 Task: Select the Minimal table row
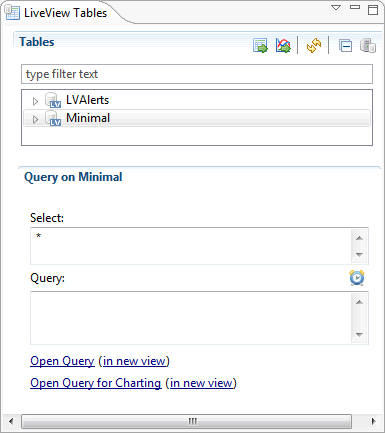pos(197,118)
